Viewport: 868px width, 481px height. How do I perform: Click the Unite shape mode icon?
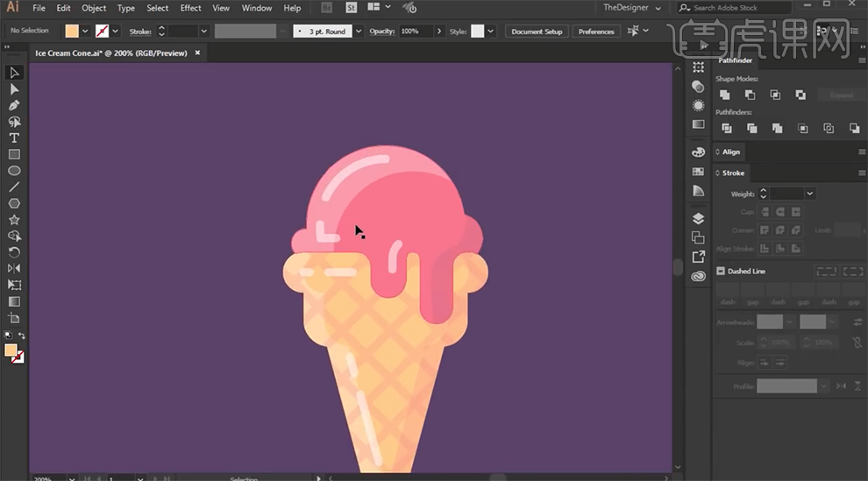pos(724,95)
